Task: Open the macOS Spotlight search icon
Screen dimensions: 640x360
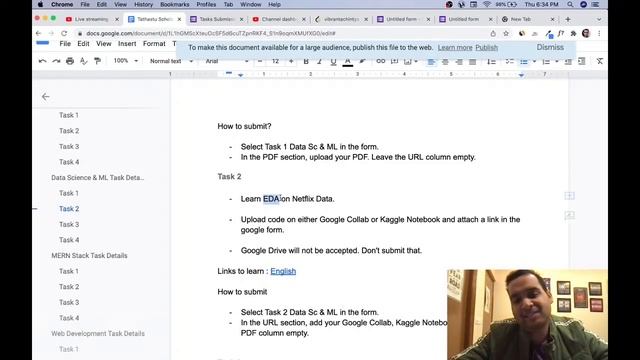Action: 570,4
